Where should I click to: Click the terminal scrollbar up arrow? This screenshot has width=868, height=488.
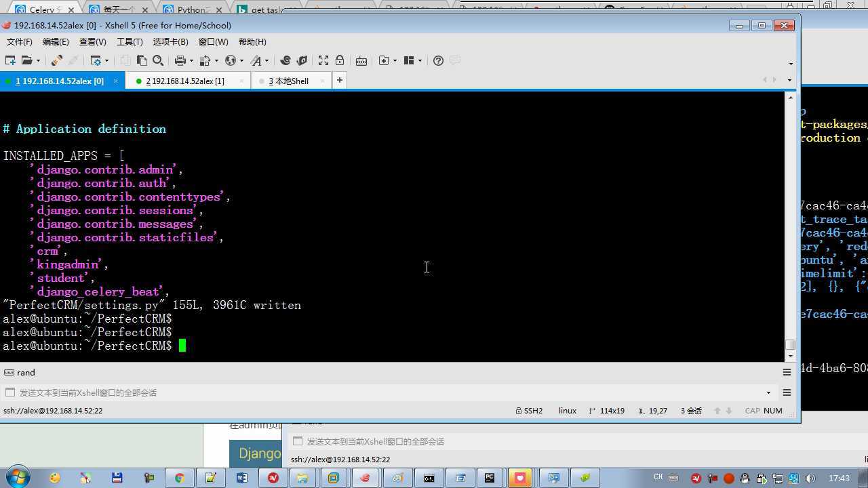pyautogui.click(x=790, y=98)
